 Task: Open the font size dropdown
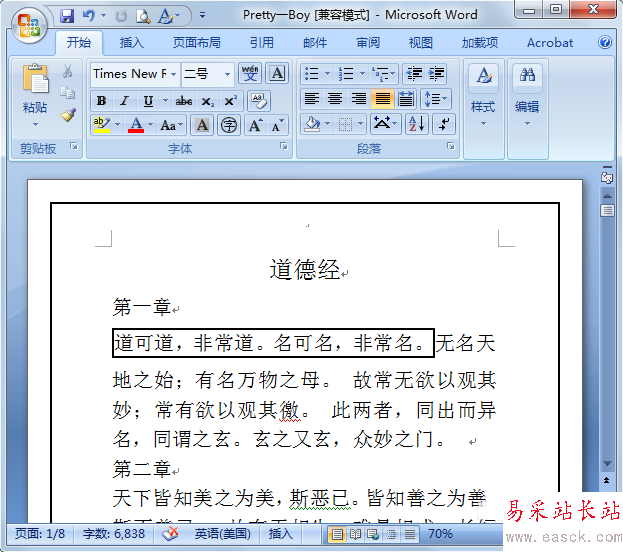click(x=227, y=74)
